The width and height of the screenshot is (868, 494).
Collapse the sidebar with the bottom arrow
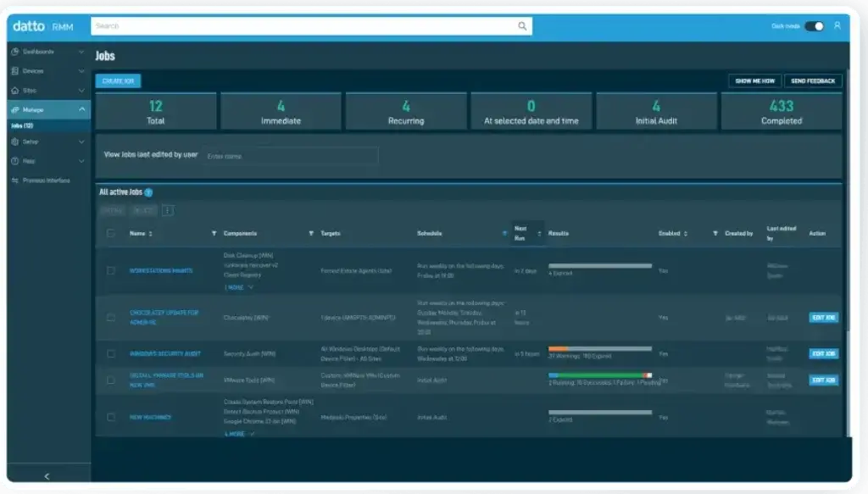coord(47,476)
